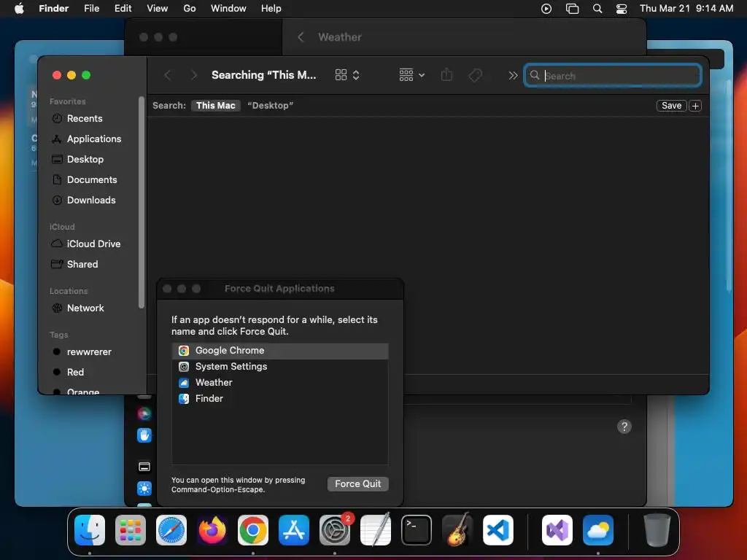This screenshot has width=747, height=560.
Task: Click the help question mark button
Action: click(x=624, y=426)
